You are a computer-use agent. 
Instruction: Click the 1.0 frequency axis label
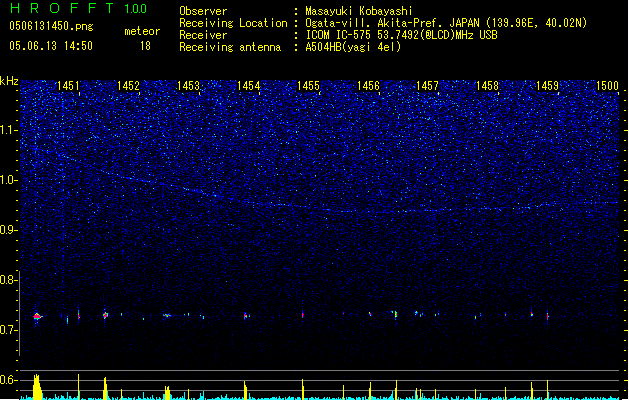9,181
